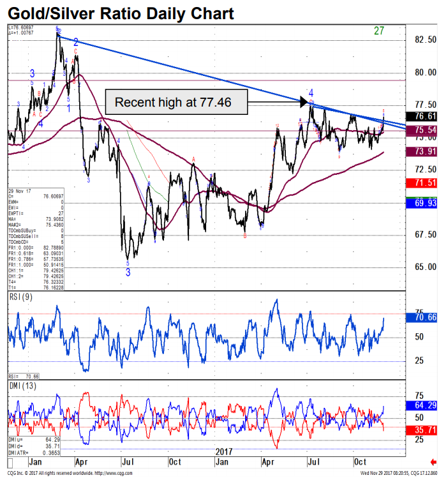Click the blue 64.29 DMI value tag
The image size is (448, 487).
tap(421, 405)
